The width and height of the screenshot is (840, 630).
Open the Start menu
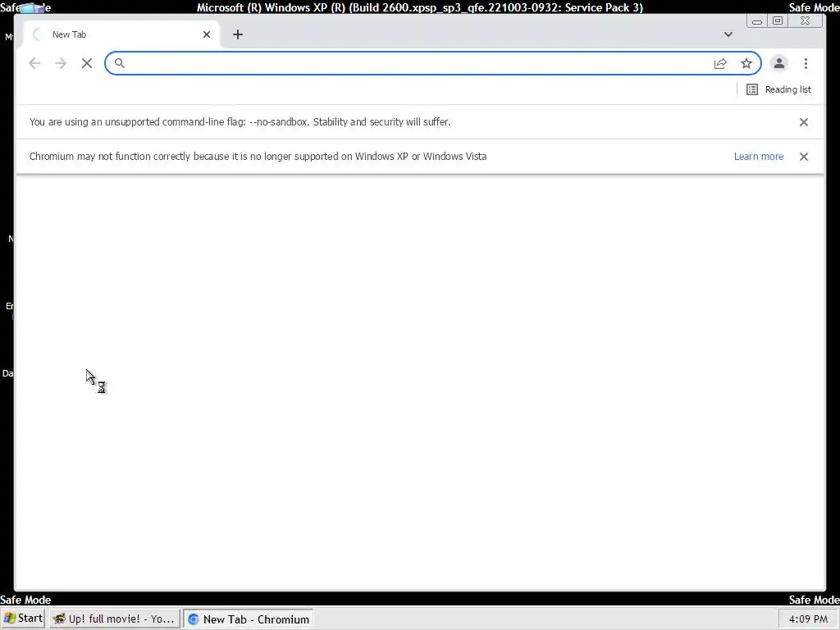(23, 619)
